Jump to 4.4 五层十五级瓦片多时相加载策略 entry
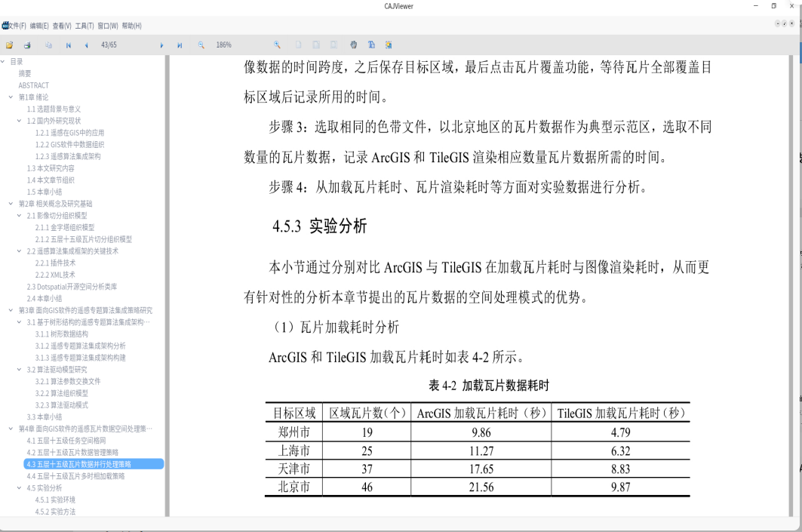Screen dimensions: 802x532 tap(75, 476)
